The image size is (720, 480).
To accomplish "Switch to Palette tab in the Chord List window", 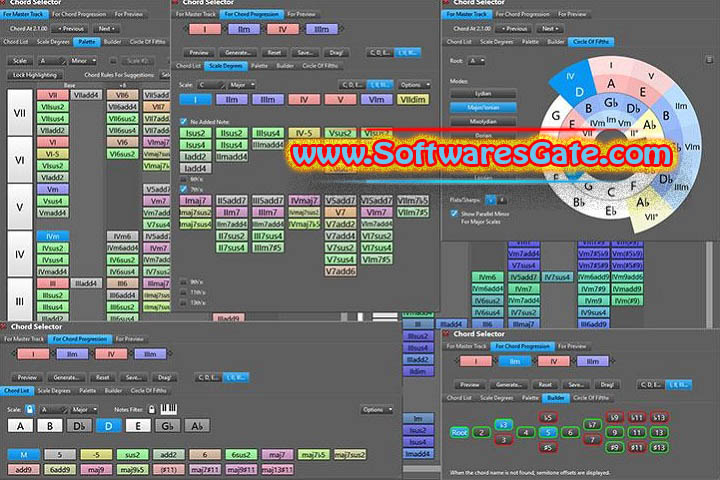I will (87, 391).
